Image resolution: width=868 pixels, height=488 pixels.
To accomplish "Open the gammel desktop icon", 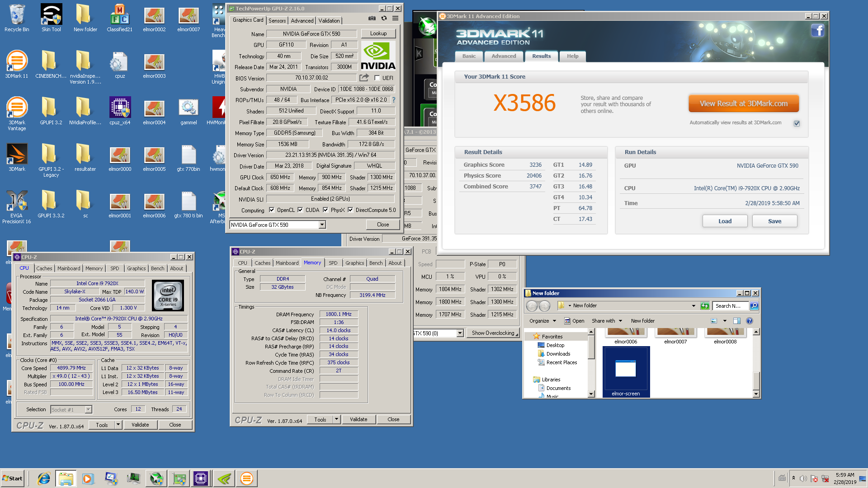I will pos(189,111).
